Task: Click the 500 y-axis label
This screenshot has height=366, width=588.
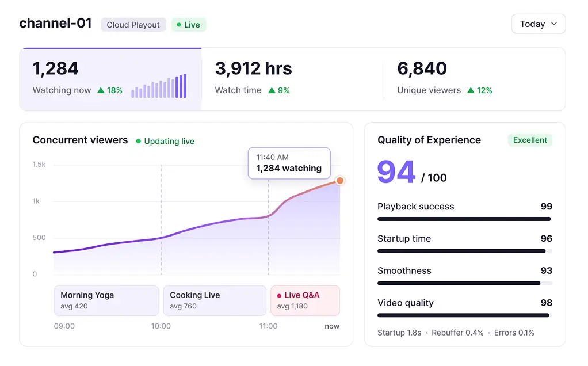Action: click(x=39, y=237)
